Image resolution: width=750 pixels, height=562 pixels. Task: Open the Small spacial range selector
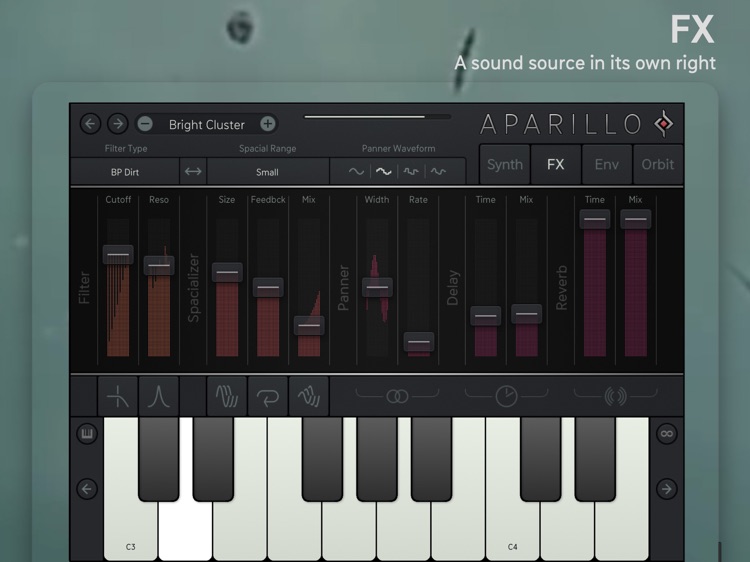[267, 172]
